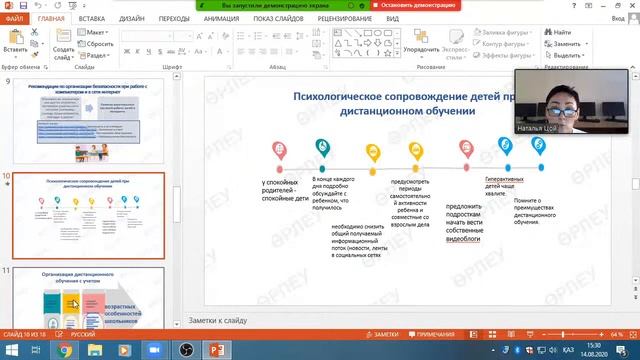Open the Выделить select dropdown
Screen dimensions: 640x360
click(565, 55)
